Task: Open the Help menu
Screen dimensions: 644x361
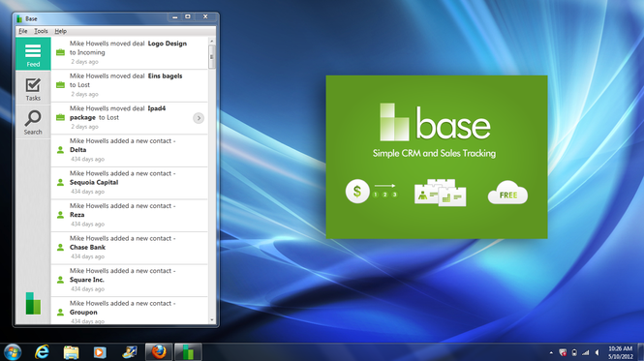Action: click(60, 31)
